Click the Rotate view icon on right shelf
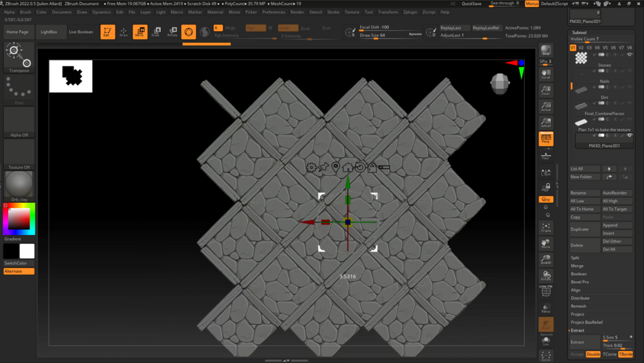 (546, 276)
